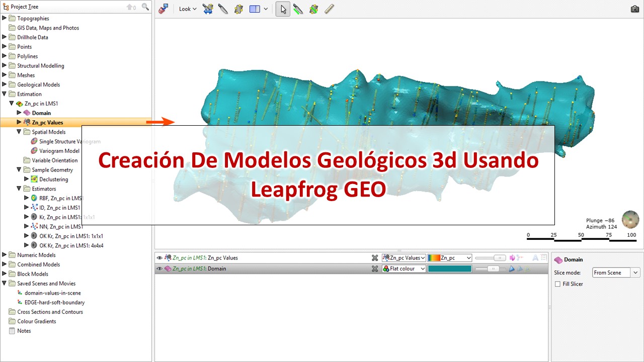Image resolution: width=644 pixels, height=362 pixels.
Task: Remove Zn_pc Values from the scene list
Action: [x=375, y=258]
